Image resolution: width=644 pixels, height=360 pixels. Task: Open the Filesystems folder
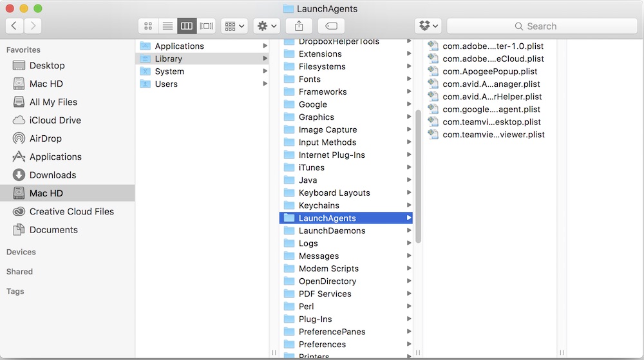click(346, 66)
